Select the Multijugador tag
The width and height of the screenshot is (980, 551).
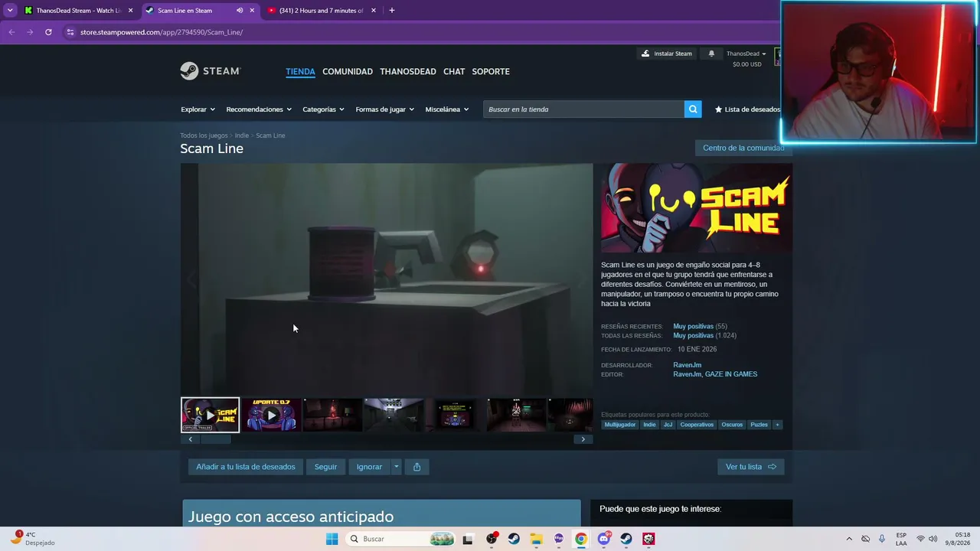[620, 425]
